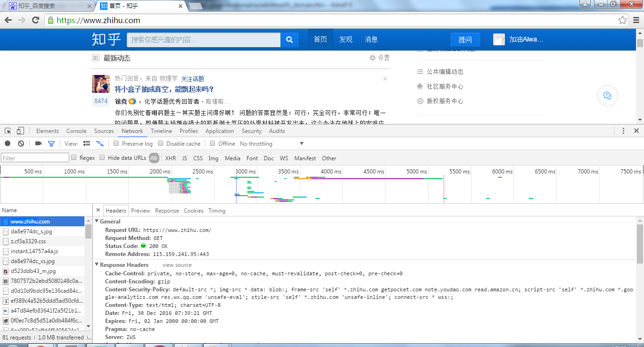Dismiss the feed item with its X
Viewport: 644px width, 347px height.
[385, 79]
